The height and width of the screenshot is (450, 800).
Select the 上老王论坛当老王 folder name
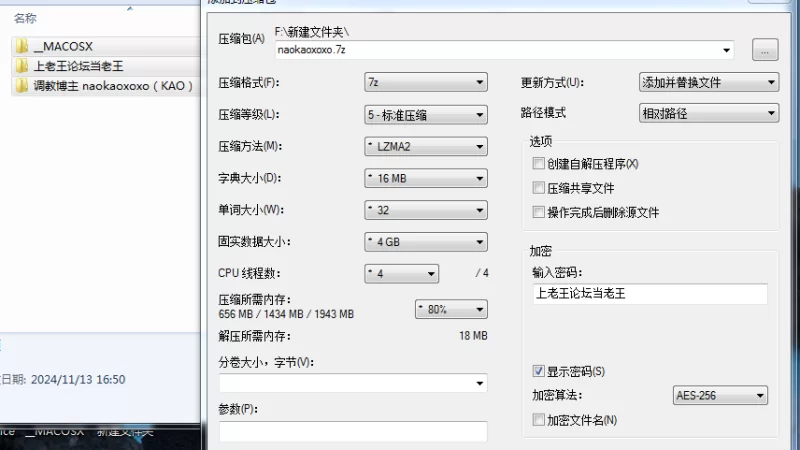pos(79,66)
